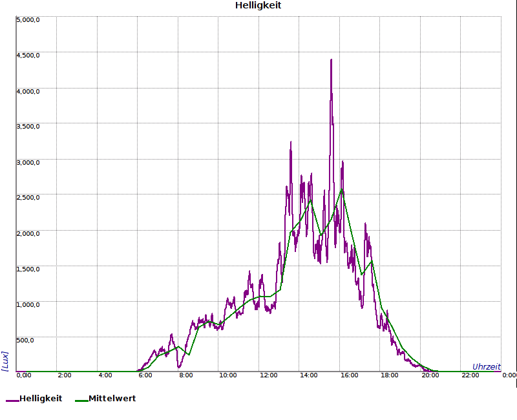Click the 500,0 y-axis label
The image size is (517, 420).
(x=25, y=341)
